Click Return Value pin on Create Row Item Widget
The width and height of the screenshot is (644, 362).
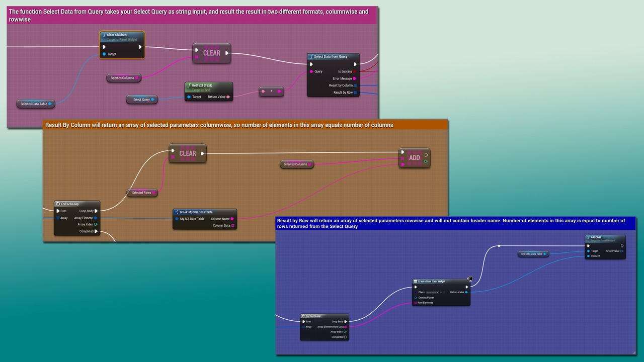pos(466,292)
